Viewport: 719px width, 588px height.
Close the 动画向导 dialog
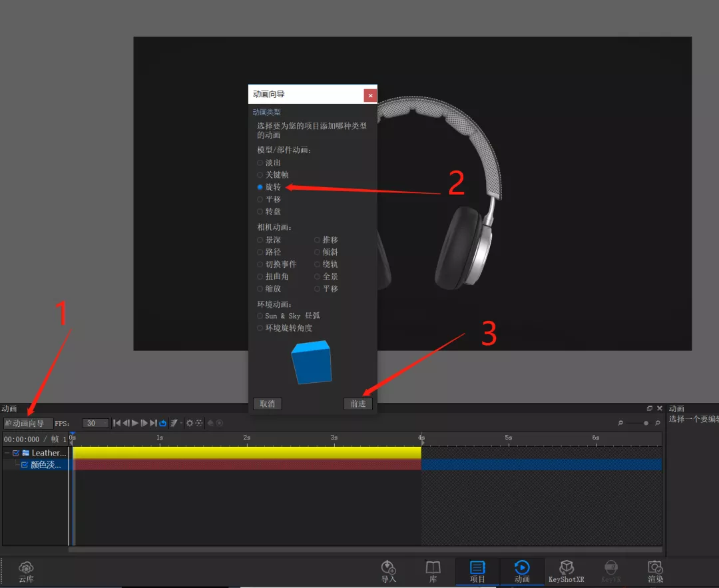click(x=370, y=95)
